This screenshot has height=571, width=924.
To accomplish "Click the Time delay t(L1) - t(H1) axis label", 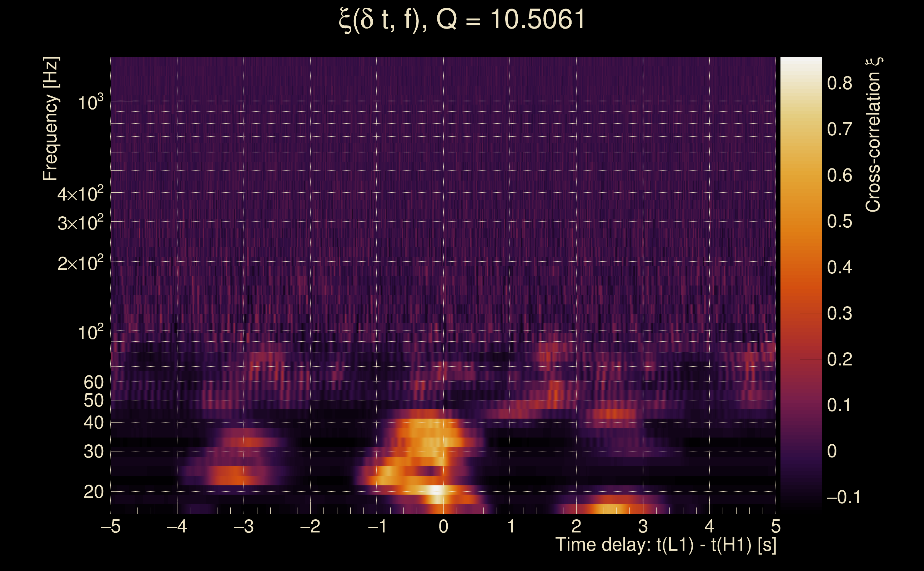I will tap(666, 545).
